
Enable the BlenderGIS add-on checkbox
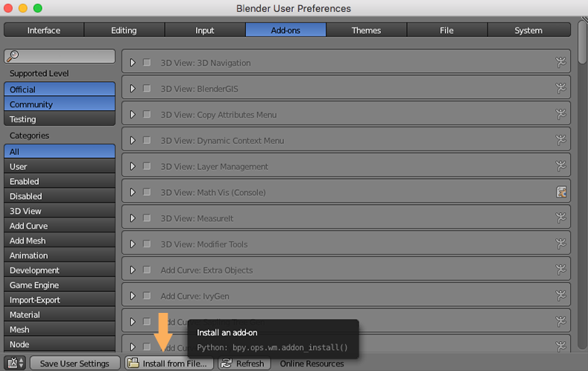point(147,88)
